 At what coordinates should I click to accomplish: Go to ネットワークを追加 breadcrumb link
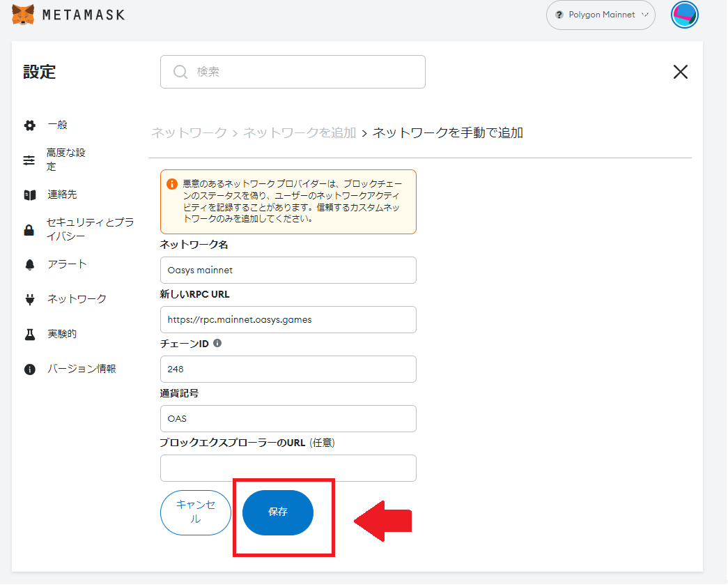(300, 133)
